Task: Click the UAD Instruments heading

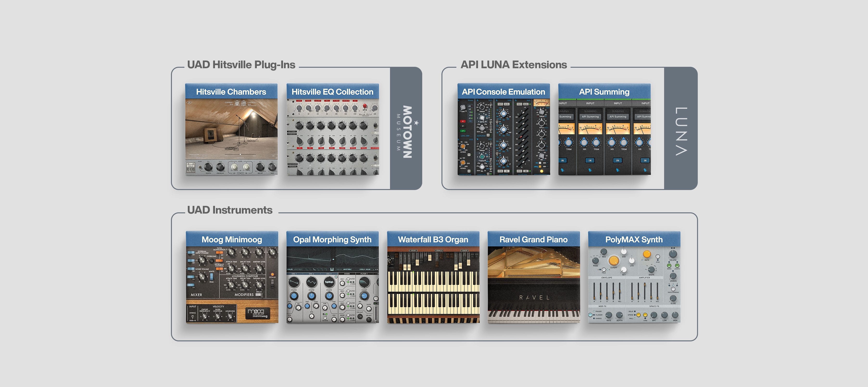Action: click(230, 210)
